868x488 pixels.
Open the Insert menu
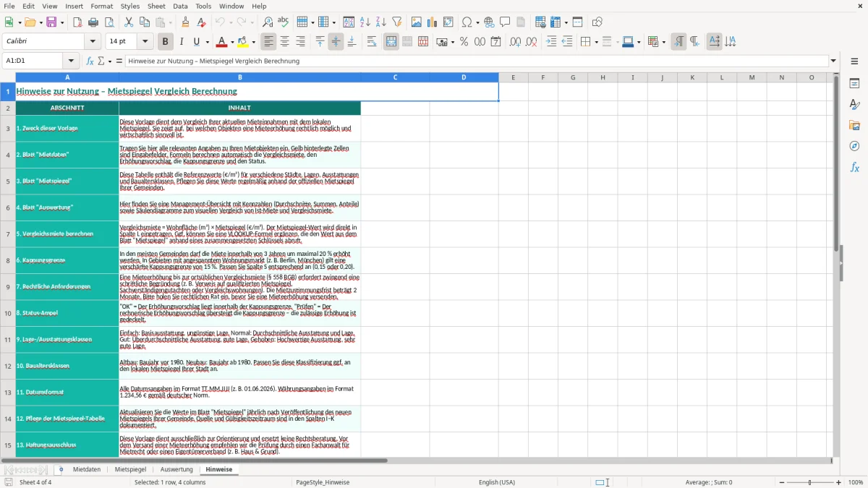pyautogui.click(x=74, y=6)
